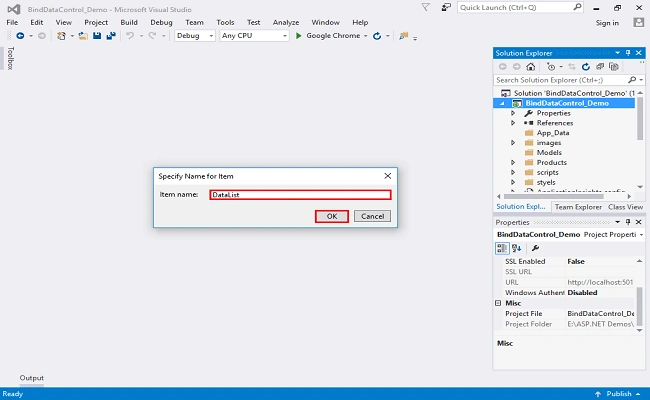Click the Save All icon
The width and height of the screenshot is (650, 400).
coord(111,36)
